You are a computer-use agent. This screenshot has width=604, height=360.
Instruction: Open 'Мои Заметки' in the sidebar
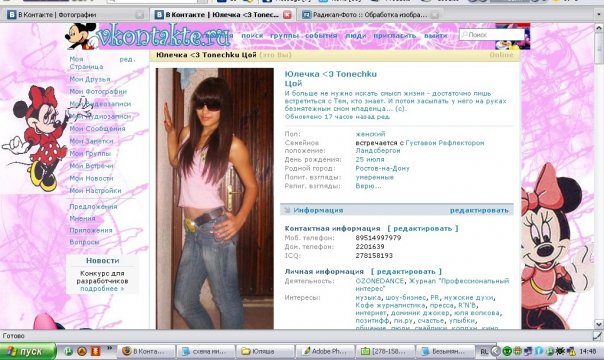91,141
